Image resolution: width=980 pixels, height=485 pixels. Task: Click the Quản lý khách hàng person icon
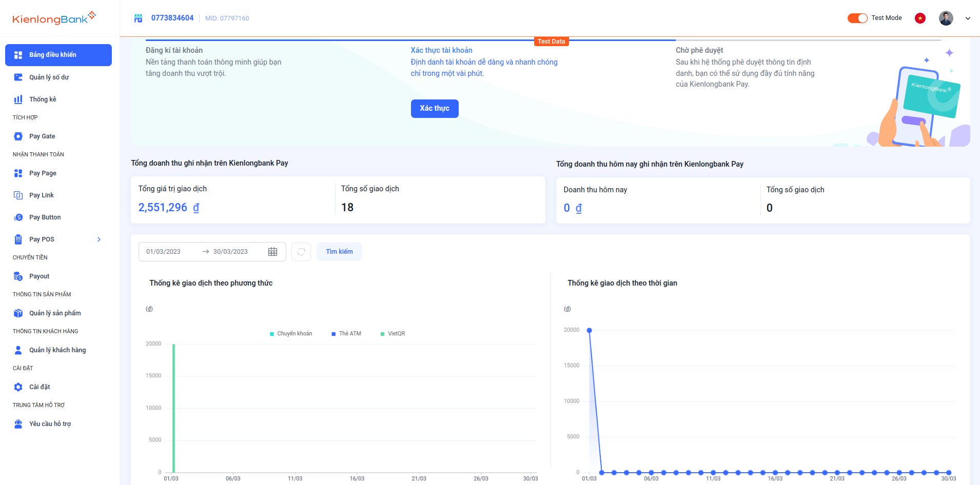pos(18,350)
